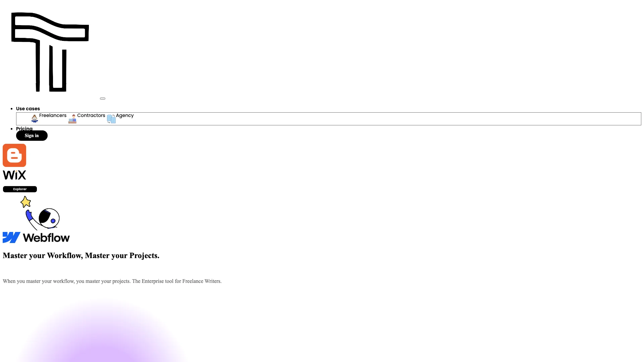Select the Agency option from menu
644x362 pixels.
click(125, 115)
